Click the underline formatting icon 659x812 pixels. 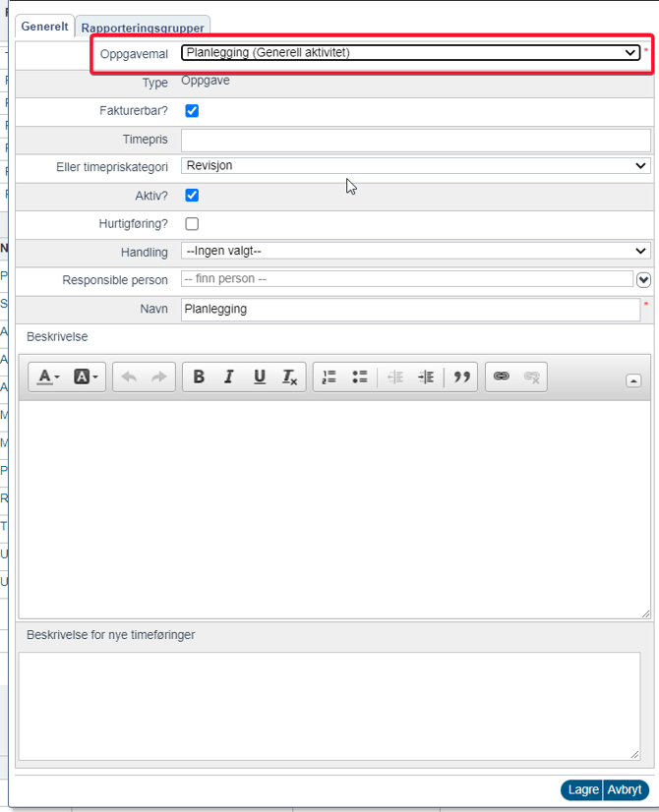260,377
